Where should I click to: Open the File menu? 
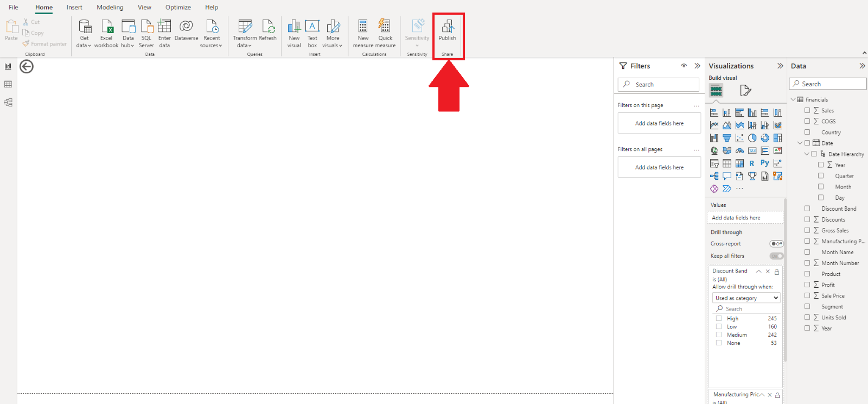pos(14,8)
